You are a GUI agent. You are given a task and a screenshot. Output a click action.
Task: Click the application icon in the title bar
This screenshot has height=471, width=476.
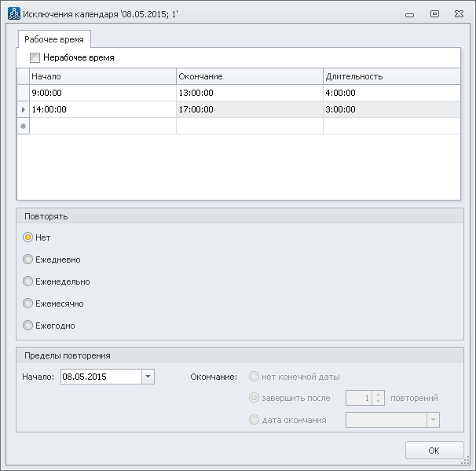point(13,13)
